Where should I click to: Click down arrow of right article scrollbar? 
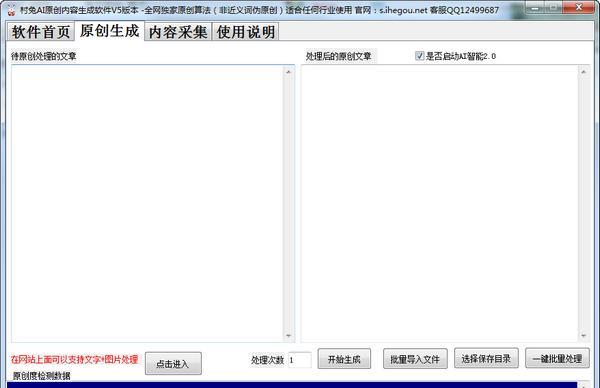coord(584,336)
